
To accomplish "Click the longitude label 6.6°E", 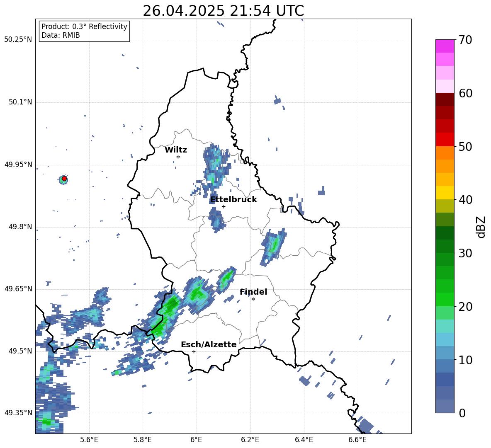I will pos(357,440).
